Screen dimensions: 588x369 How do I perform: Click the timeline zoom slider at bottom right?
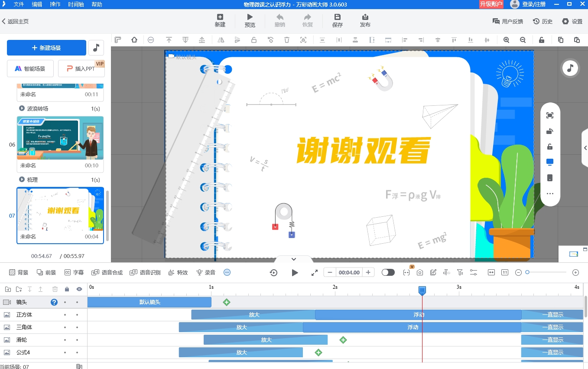(528, 272)
